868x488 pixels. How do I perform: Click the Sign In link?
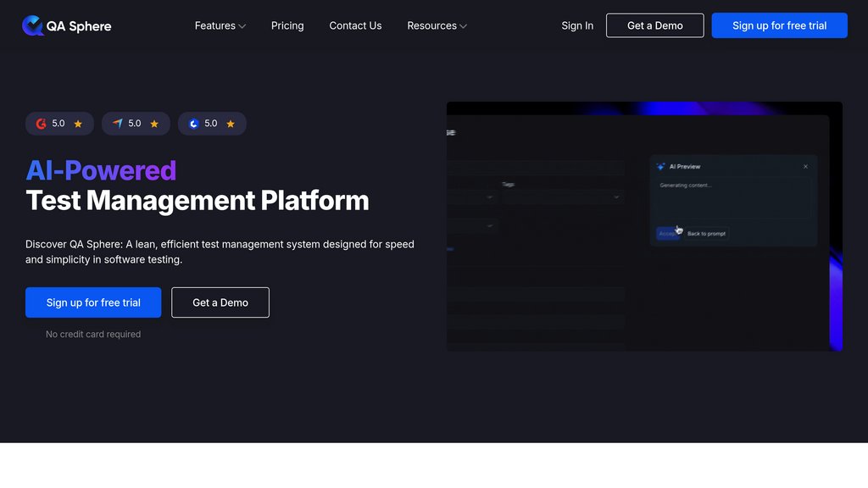coord(577,25)
